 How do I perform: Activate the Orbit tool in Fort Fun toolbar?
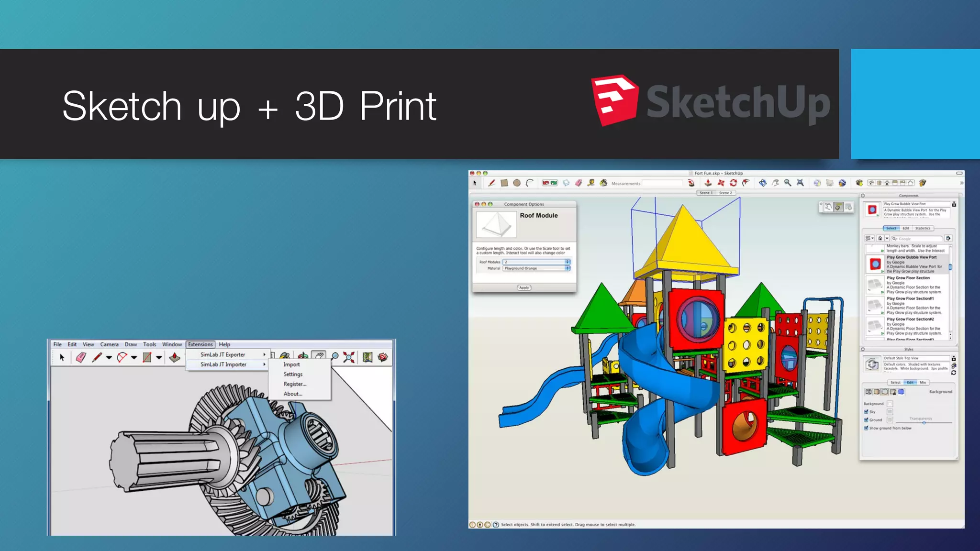(763, 183)
